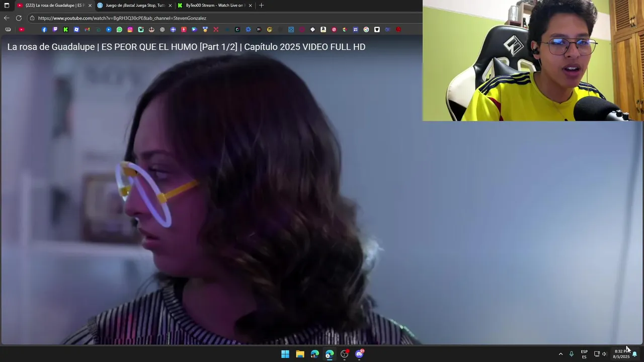Open the Google bookmark
The image size is (644, 362).
[x=366, y=30]
